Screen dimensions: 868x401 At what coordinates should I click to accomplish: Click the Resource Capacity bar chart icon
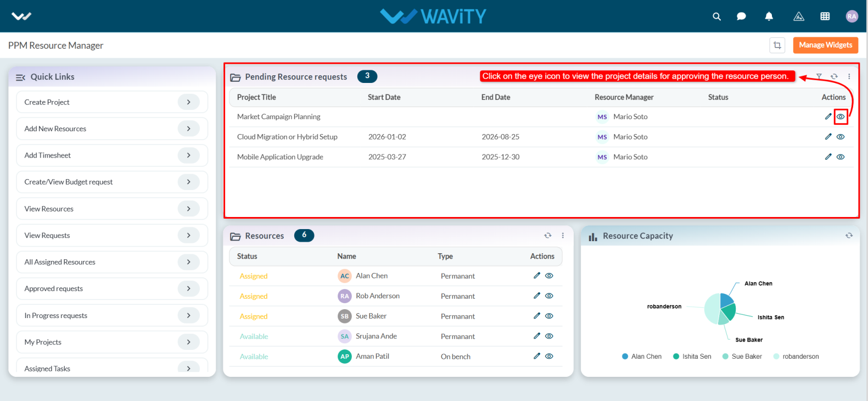593,237
